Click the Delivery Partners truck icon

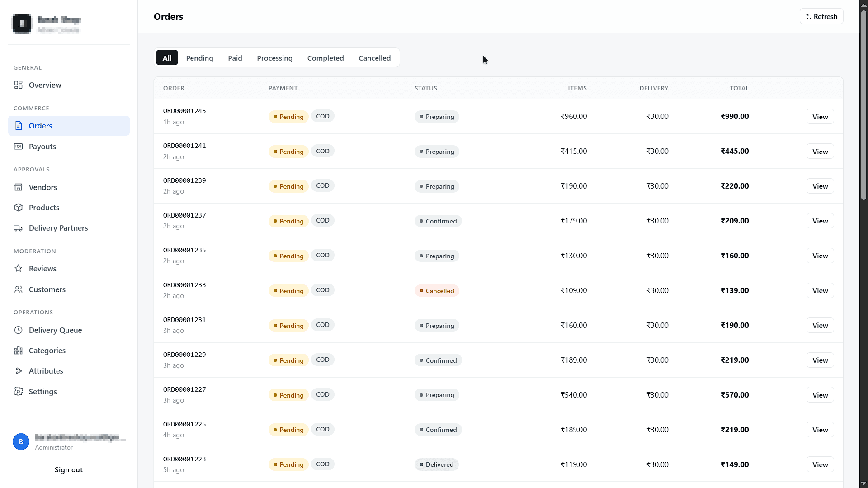(18, 228)
